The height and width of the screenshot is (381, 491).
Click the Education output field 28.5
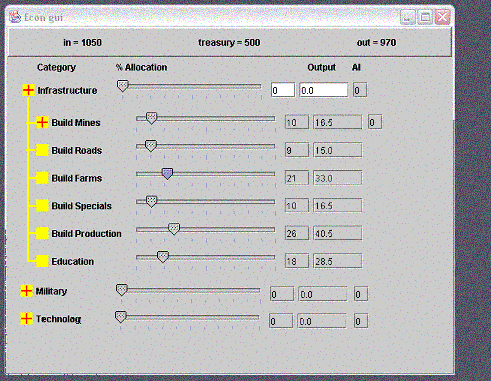click(337, 261)
